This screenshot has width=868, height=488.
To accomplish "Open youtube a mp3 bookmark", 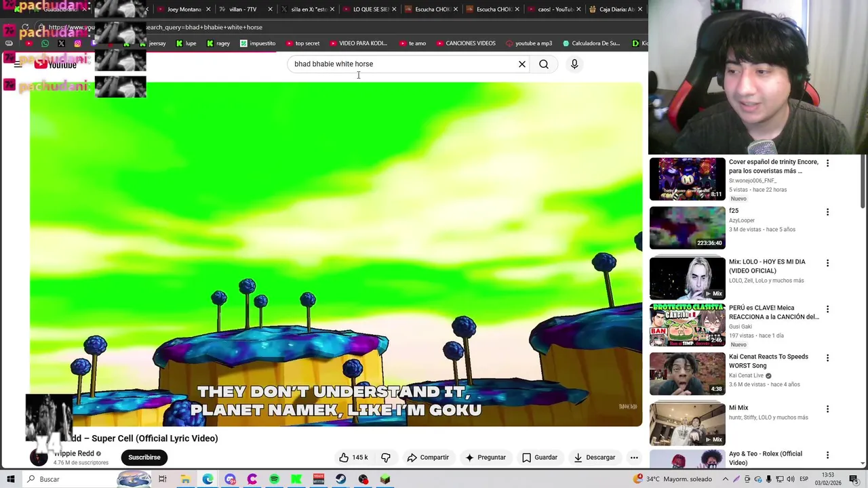I will pos(528,43).
